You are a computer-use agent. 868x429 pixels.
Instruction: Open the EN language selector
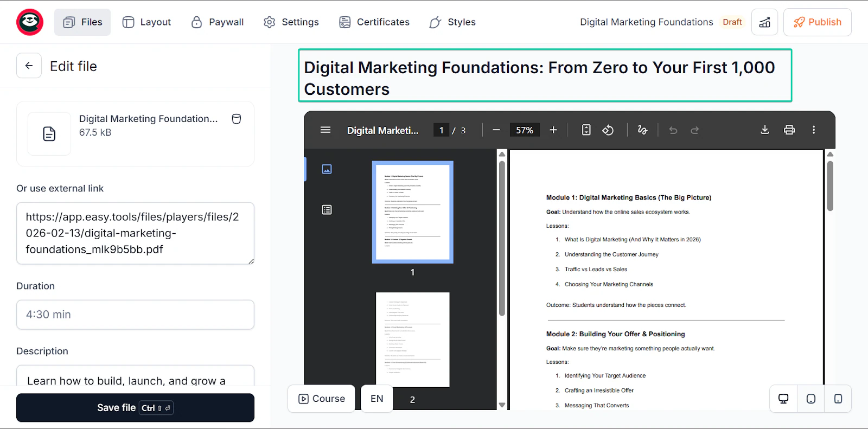point(377,399)
